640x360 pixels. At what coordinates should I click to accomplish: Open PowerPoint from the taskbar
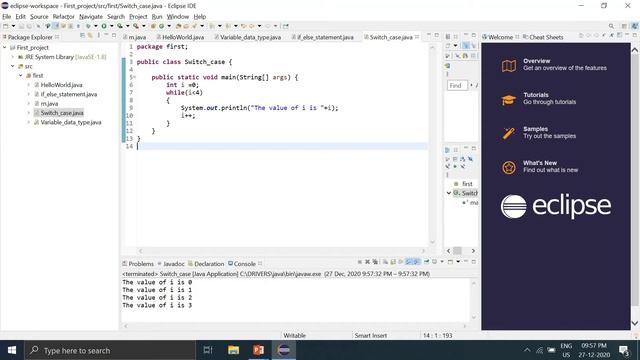[258, 350]
